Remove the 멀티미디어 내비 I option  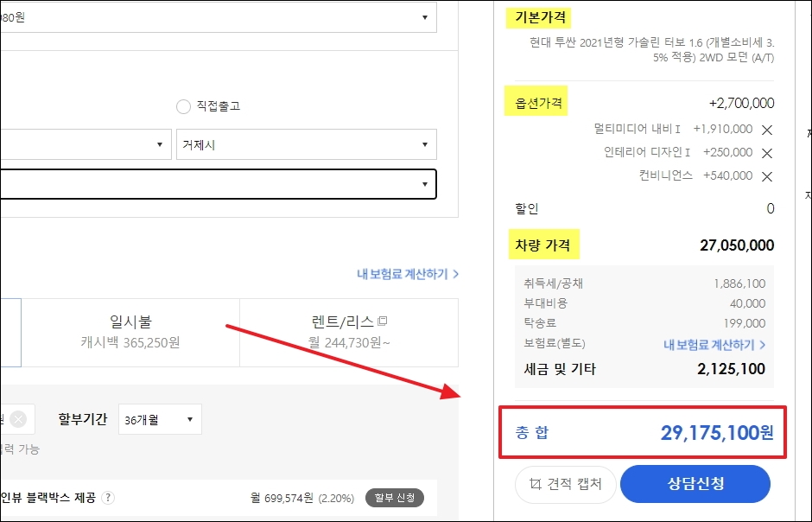pyautogui.click(x=767, y=130)
